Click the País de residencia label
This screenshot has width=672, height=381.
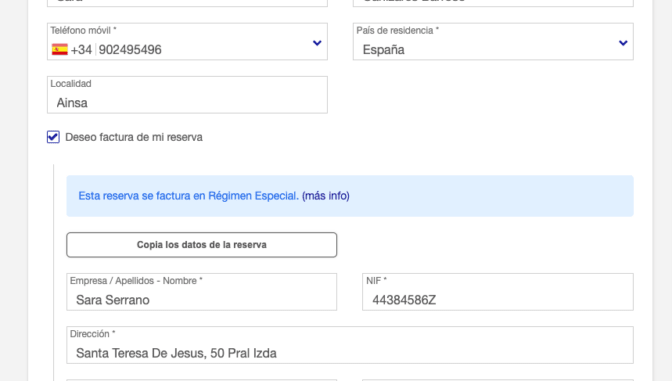coord(397,30)
